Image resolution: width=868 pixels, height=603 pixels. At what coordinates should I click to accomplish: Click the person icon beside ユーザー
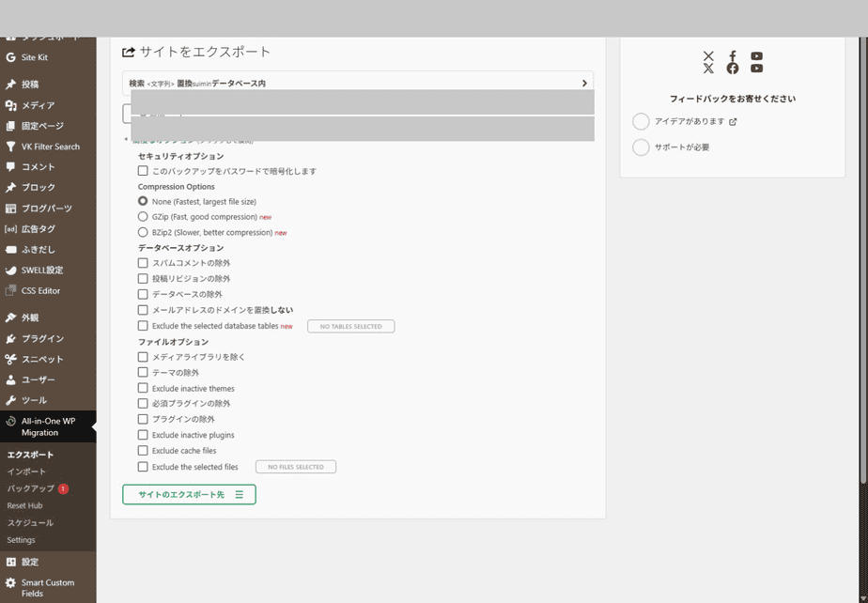coord(10,379)
